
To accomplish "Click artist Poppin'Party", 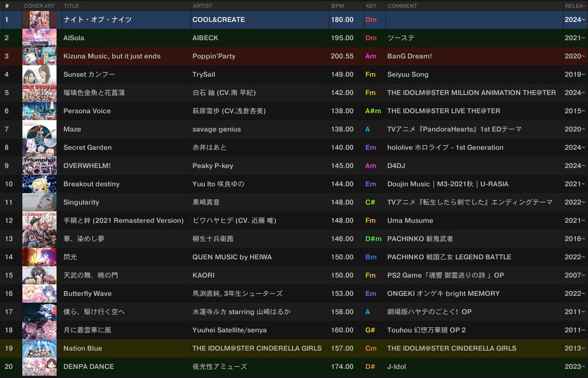I will 214,56.
